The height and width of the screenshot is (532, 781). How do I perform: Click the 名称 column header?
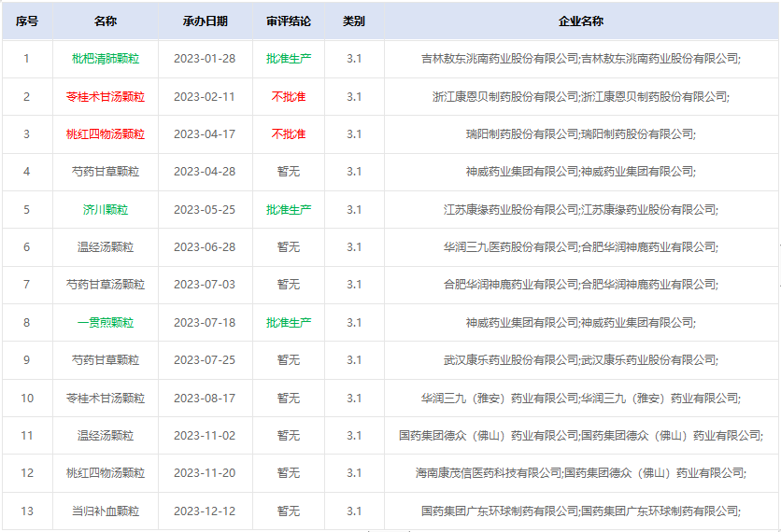(106, 21)
